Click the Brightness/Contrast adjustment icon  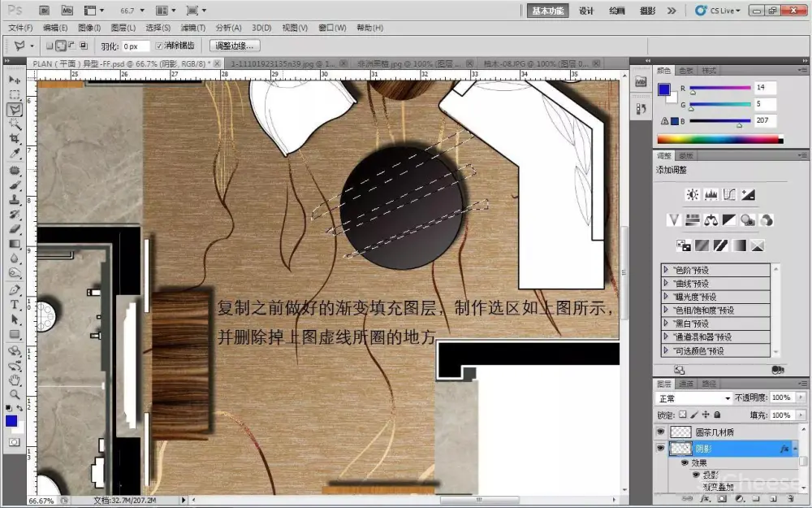[x=692, y=195]
